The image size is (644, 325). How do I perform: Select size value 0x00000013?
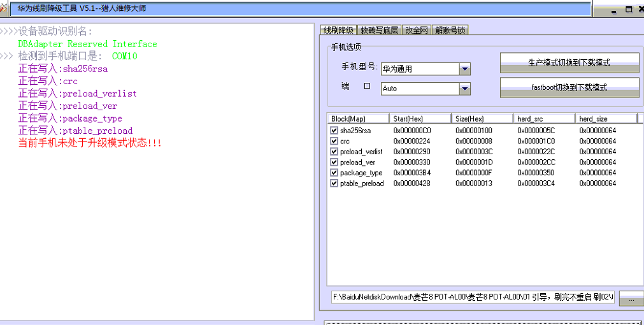[474, 184]
